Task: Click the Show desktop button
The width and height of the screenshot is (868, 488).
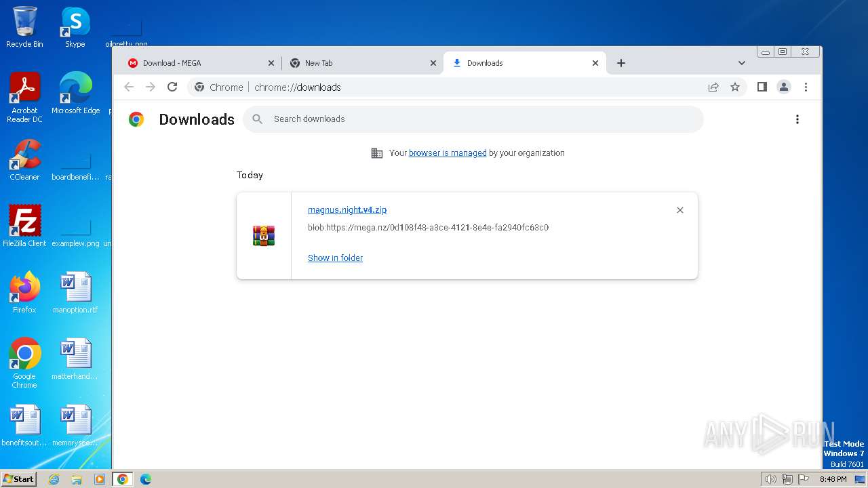Action: click(861, 479)
